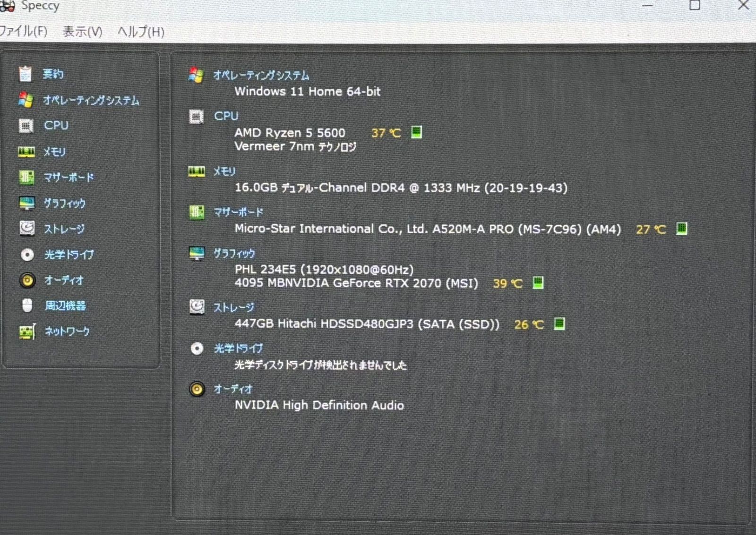Click the storage temperature 26 °C
The height and width of the screenshot is (535, 756).
point(529,324)
